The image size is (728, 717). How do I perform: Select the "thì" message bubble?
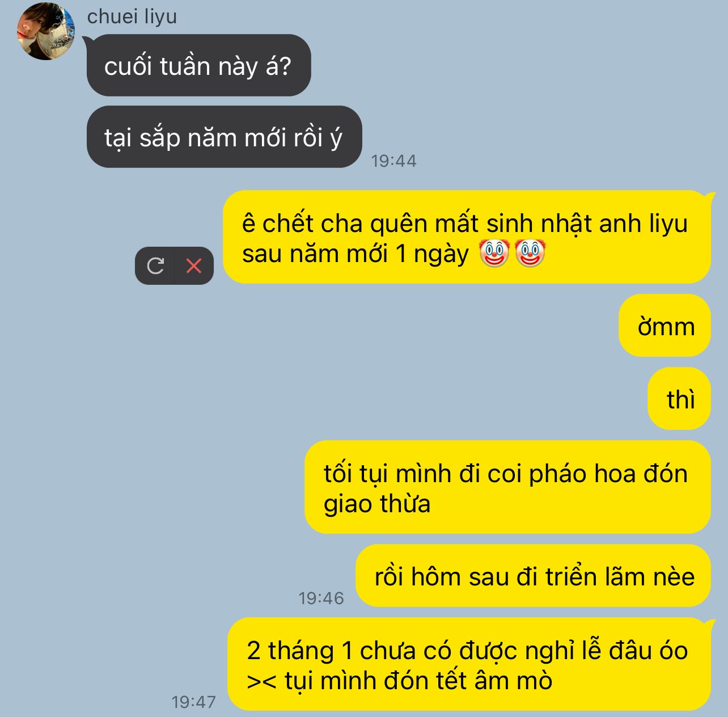[x=679, y=399]
